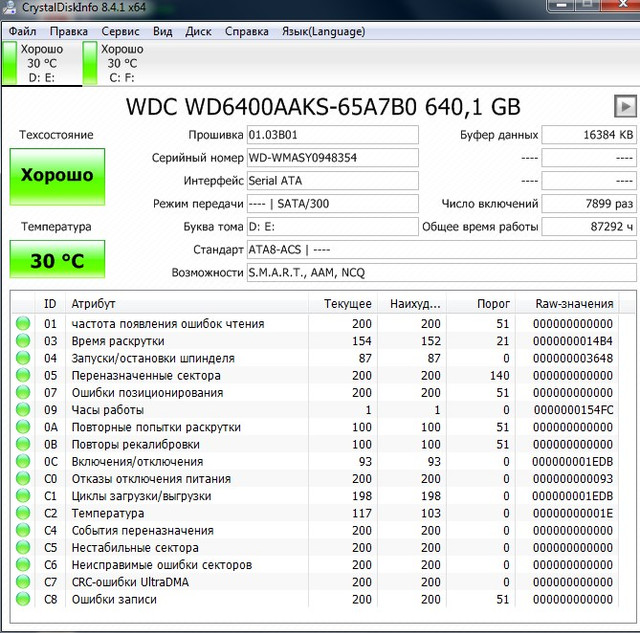Screen dimensions: 640x633
Task: Click raw value 0000000014B4
Action: click(x=573, y=341)
